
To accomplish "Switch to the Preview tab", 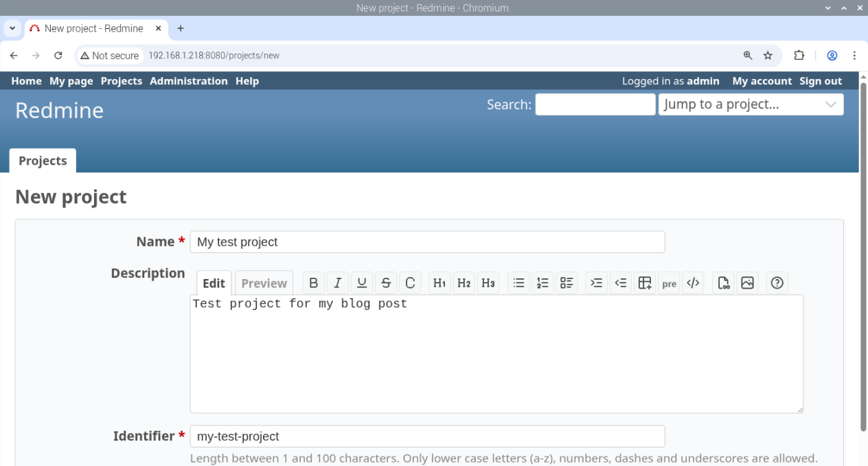I will (x=264, y=282).
